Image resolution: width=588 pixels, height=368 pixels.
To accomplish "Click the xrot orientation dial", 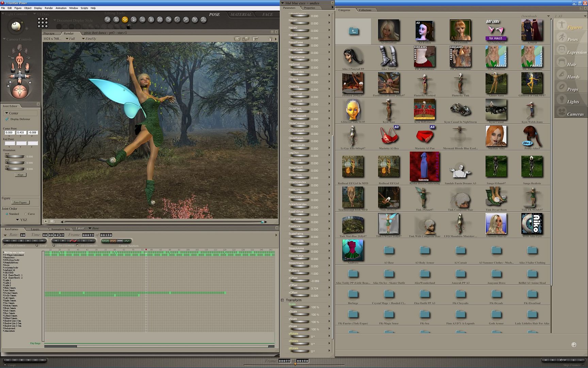I will click(x=15, y=157).
